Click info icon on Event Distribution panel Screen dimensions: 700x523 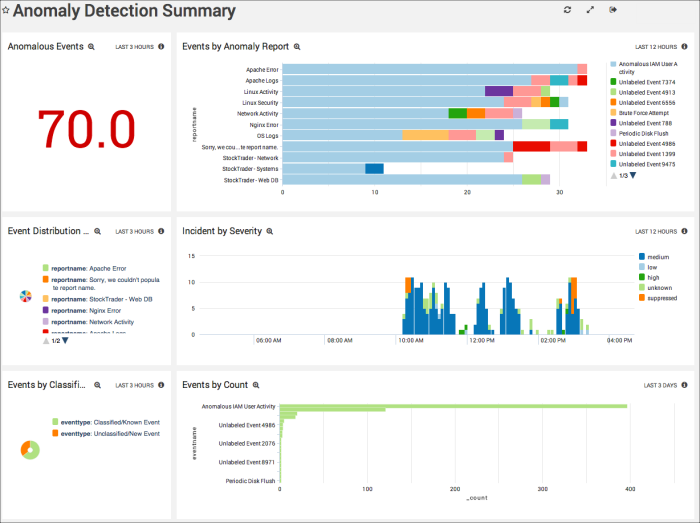click(x=161, y=231)
